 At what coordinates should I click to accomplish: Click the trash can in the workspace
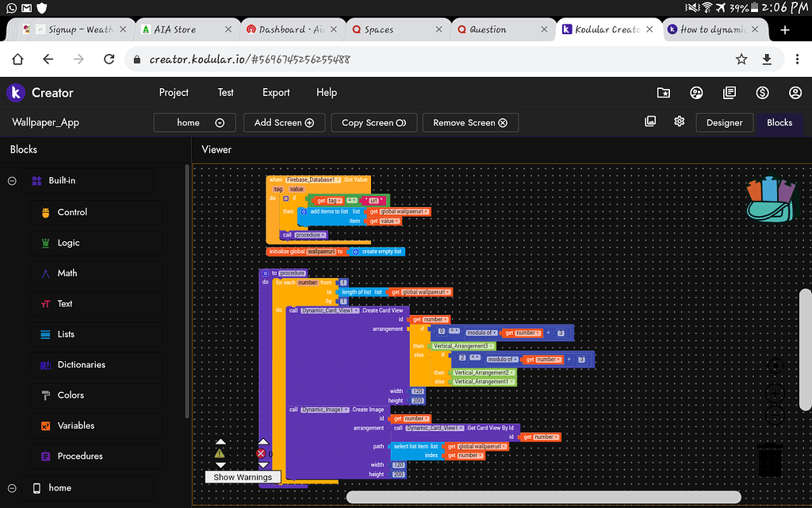tap(770, 460)
